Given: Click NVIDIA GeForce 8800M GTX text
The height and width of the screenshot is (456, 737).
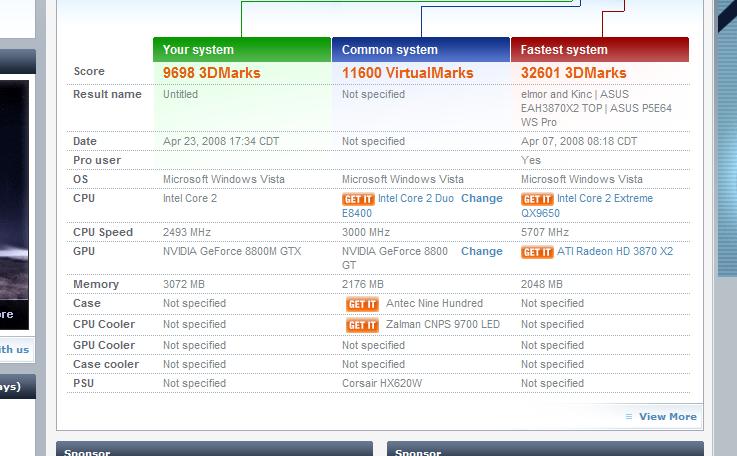Looking at the screenshot, I should point(232,252).
